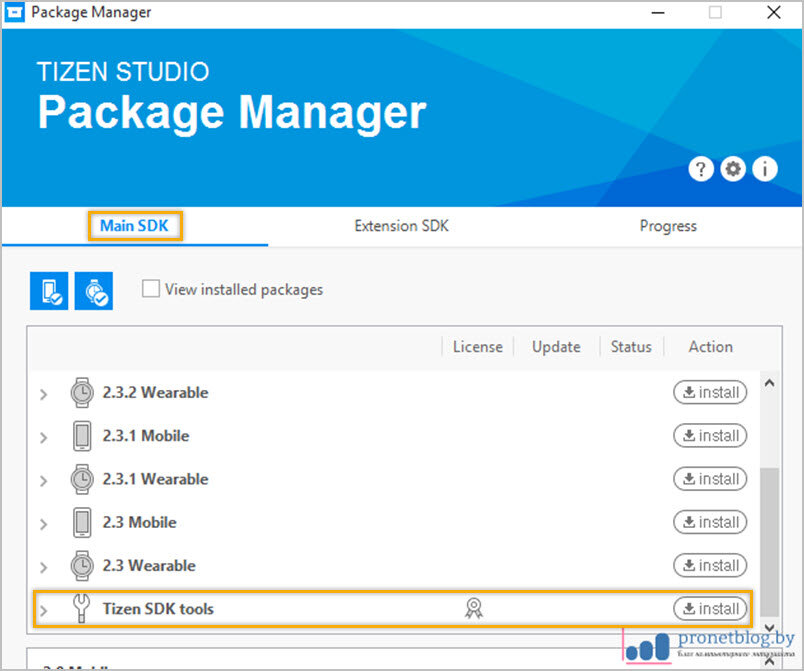Expand the Tizen SDK tools row
Viewport: 804px width, 671px height.
44,611
